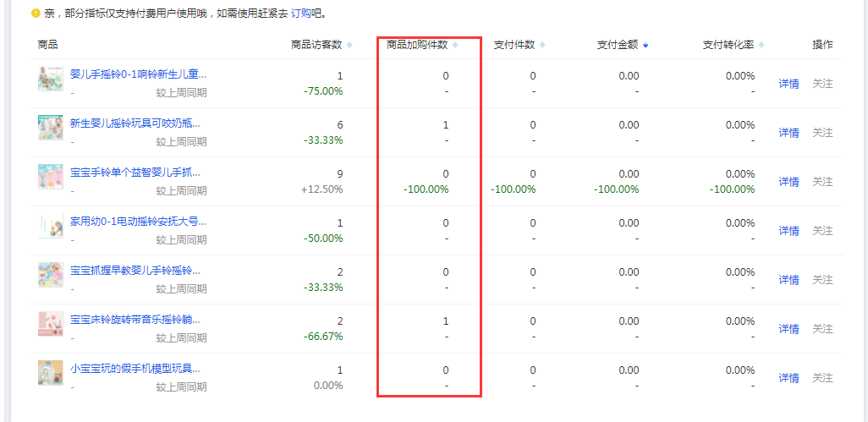Click the 商品访客数 header label
868x422 pixels.
pos(316,46)
